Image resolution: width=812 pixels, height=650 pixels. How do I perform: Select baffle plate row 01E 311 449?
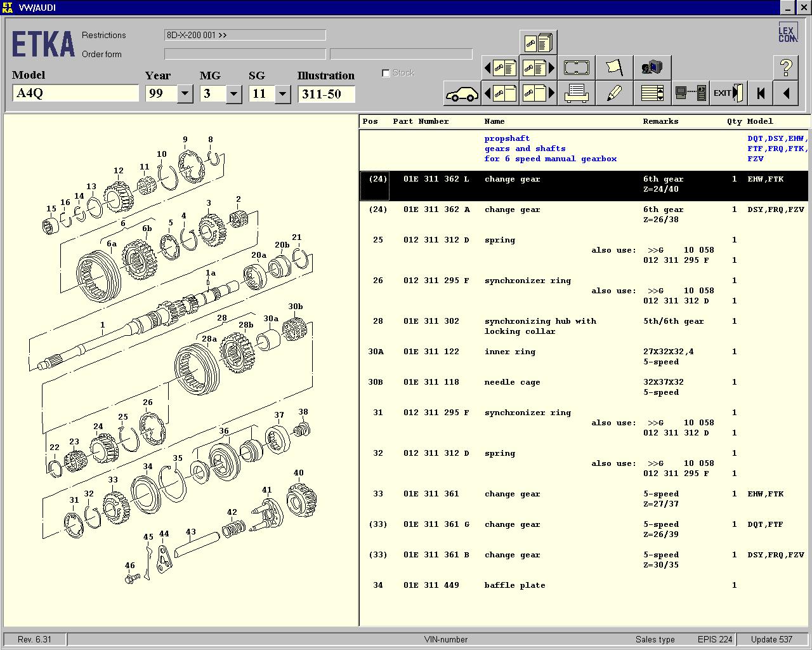(x=585, y=585)
